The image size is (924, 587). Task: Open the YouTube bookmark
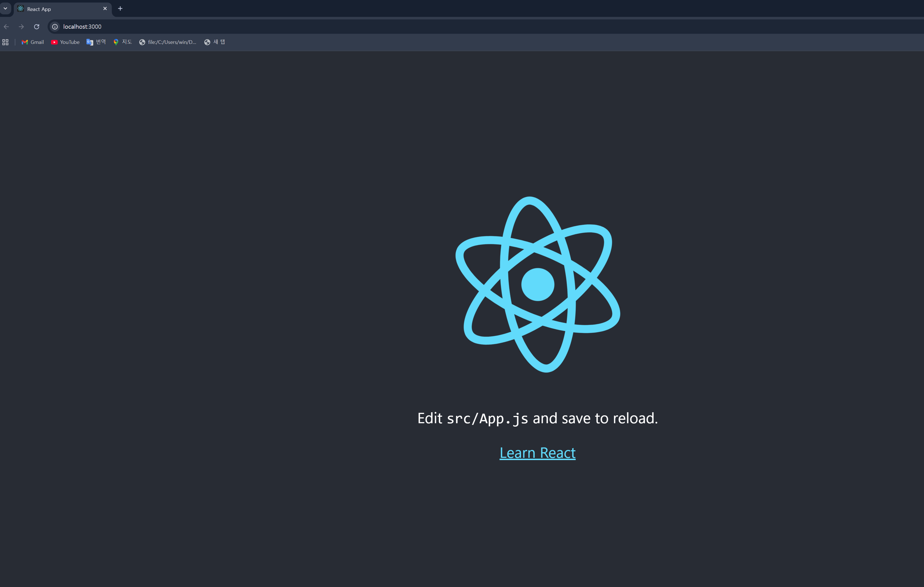coord(65,42)
